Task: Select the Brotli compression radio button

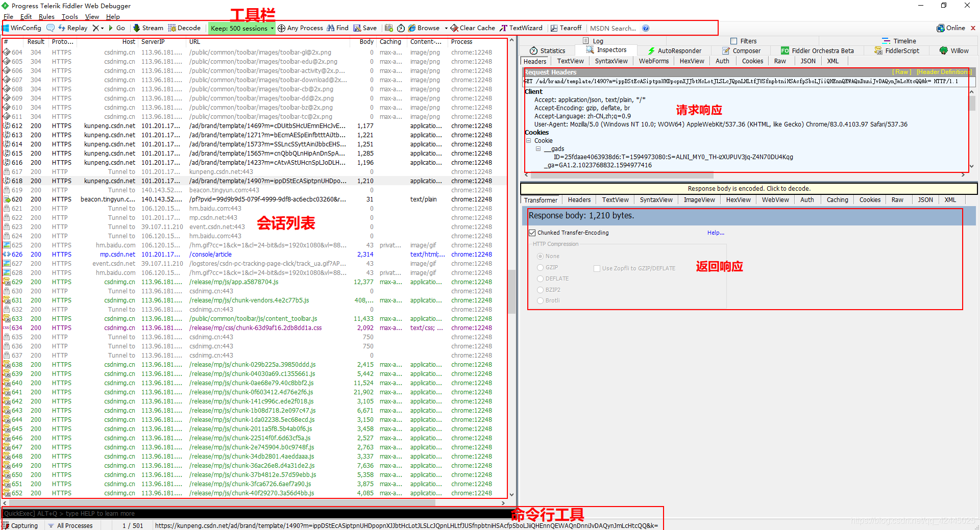Action: click(x=540, y=300)
